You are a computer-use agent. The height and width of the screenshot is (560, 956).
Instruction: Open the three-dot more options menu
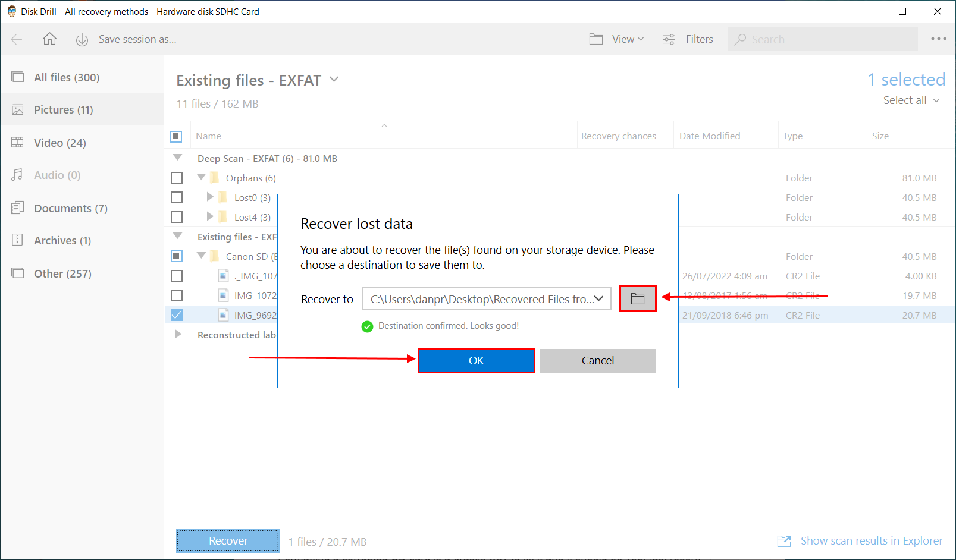(939, 39)
